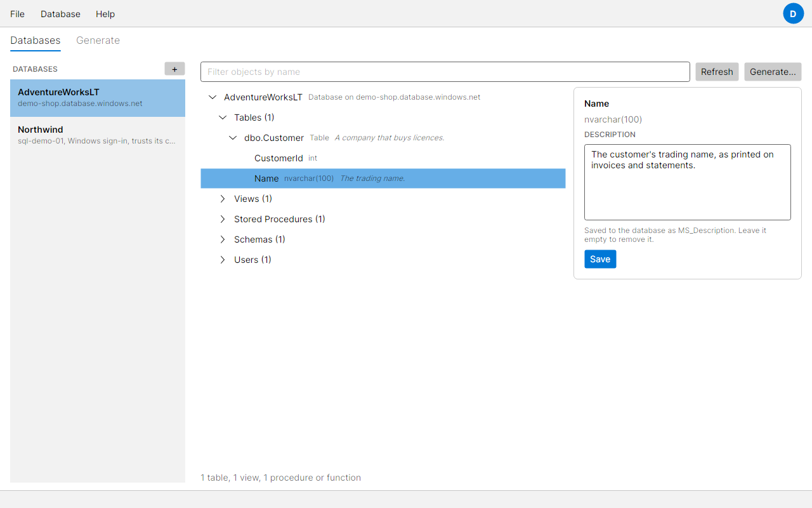Click the 'Saved to the database as MS_Description' hint

(675, 235)
